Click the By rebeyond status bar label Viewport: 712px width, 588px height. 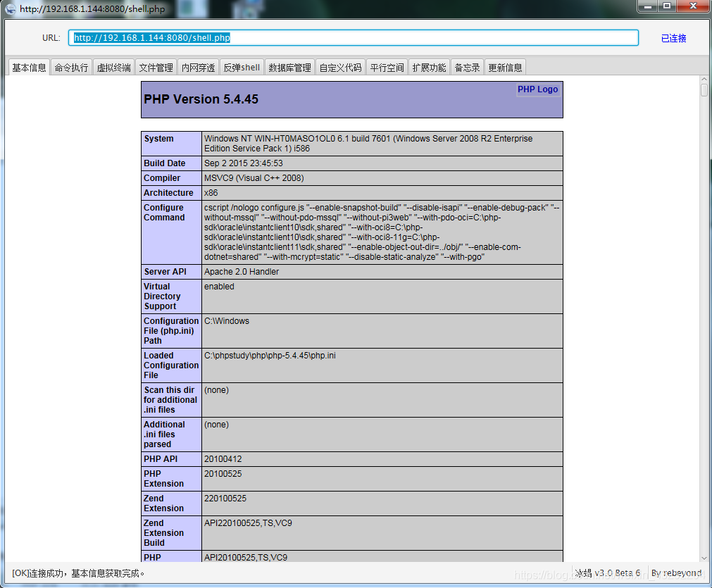point(676,573)
